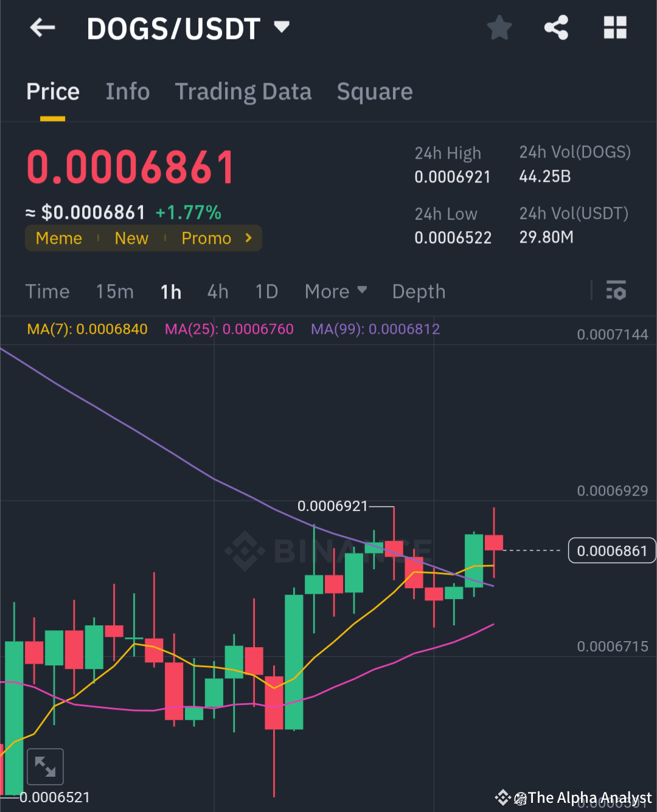The height and width of the screenshot is (812, 657).
Task: Tap the current price label 0.0006861 on chart
Action: tap(611, 550)
